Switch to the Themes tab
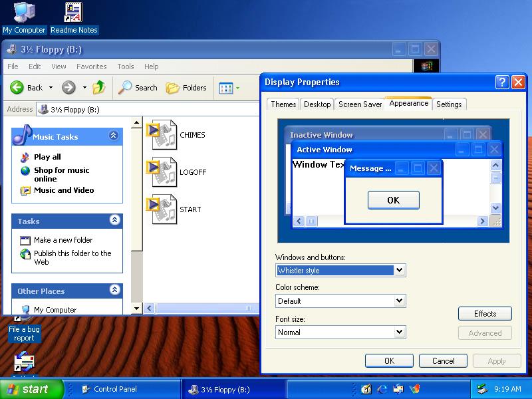This screenshot has height=399, width=532. click(x=283, y=104)
